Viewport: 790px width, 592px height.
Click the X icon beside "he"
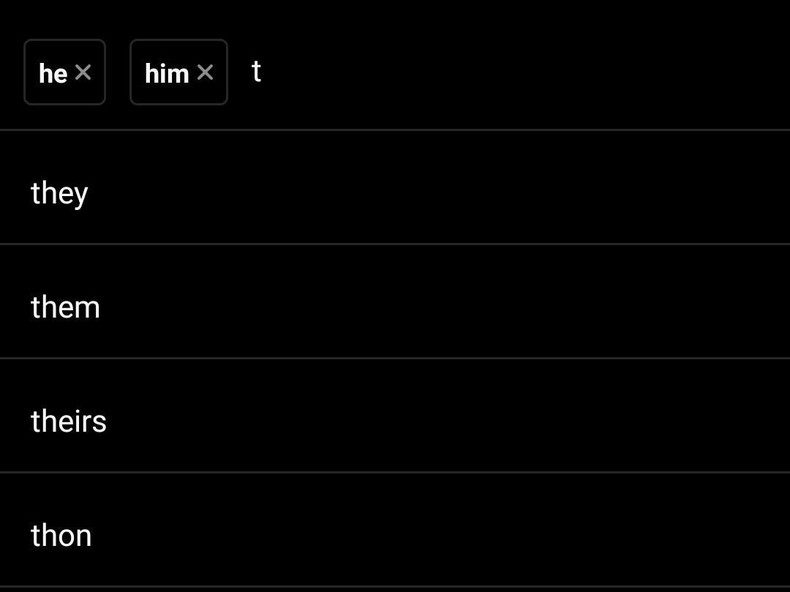[x=83, y=72]
